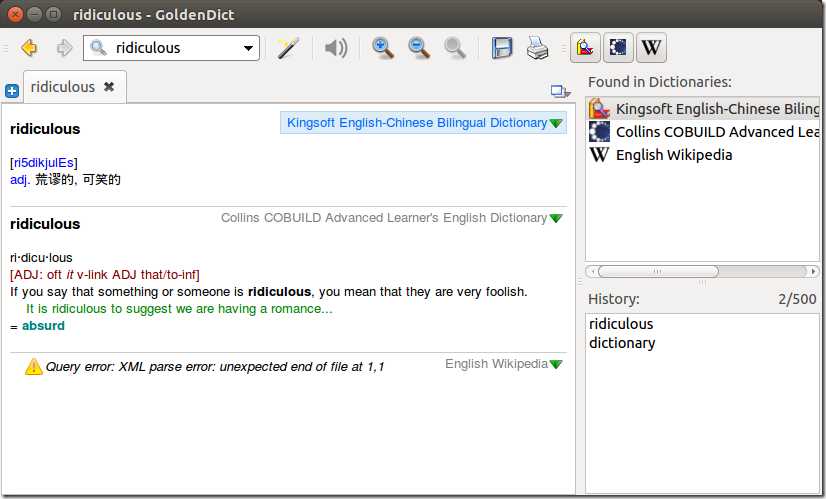Click the scrollbar's right arrow in dictionaries pane

point(813,271)
